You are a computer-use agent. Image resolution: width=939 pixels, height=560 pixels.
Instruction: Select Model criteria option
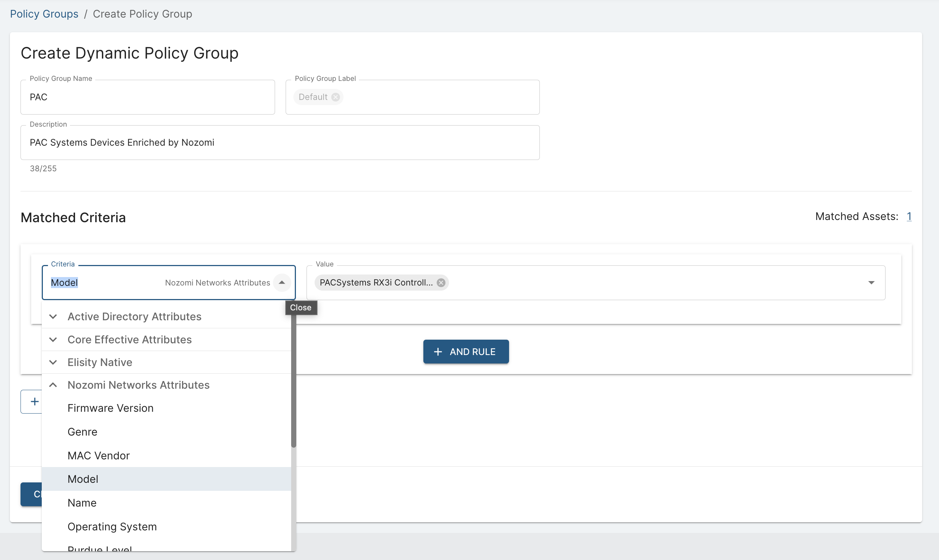(x=166, y=479)
